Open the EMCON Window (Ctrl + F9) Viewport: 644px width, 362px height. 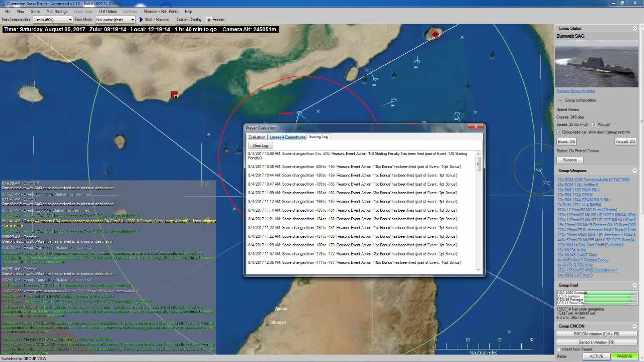(596, 334)
